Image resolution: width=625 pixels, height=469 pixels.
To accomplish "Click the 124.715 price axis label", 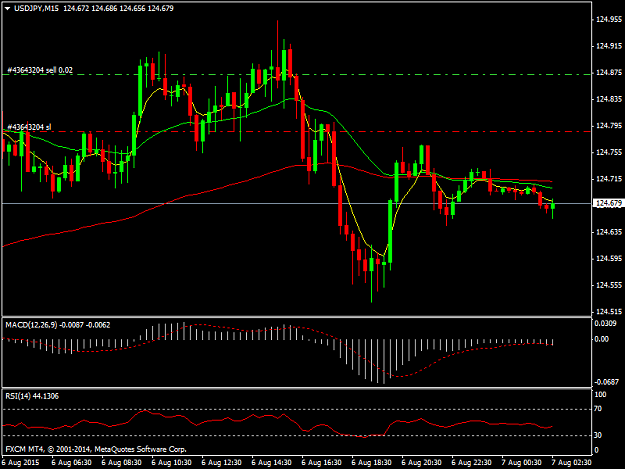I will (608, 179).
